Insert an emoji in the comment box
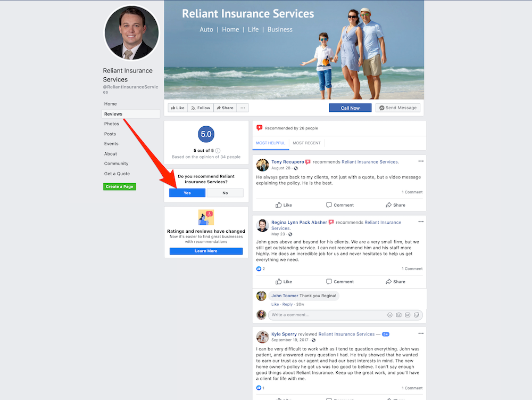 click(x=390, y=315)
